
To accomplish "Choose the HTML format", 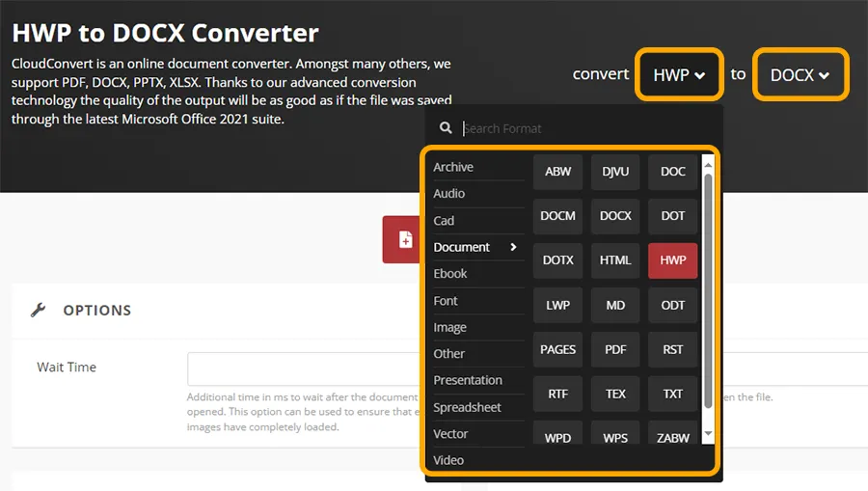I will pyautogui.click(x=615, y=260).
